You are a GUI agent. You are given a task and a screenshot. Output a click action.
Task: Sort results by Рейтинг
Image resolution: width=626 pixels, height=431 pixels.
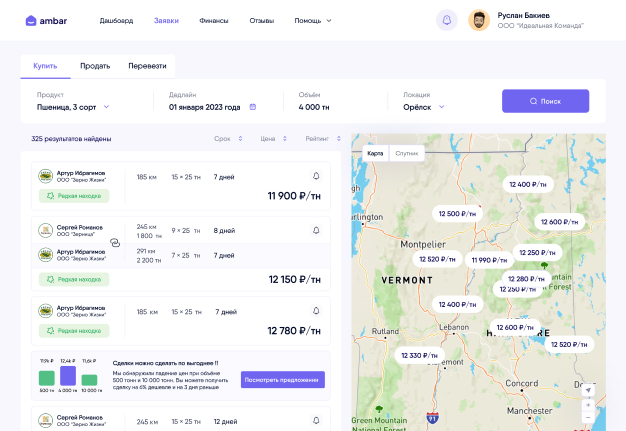click(323, 138)
